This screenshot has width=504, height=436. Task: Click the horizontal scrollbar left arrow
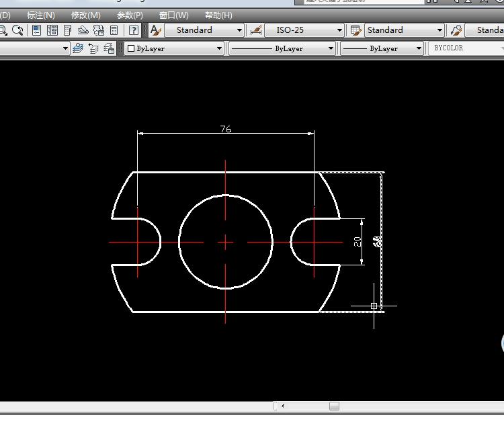(283, 406)
